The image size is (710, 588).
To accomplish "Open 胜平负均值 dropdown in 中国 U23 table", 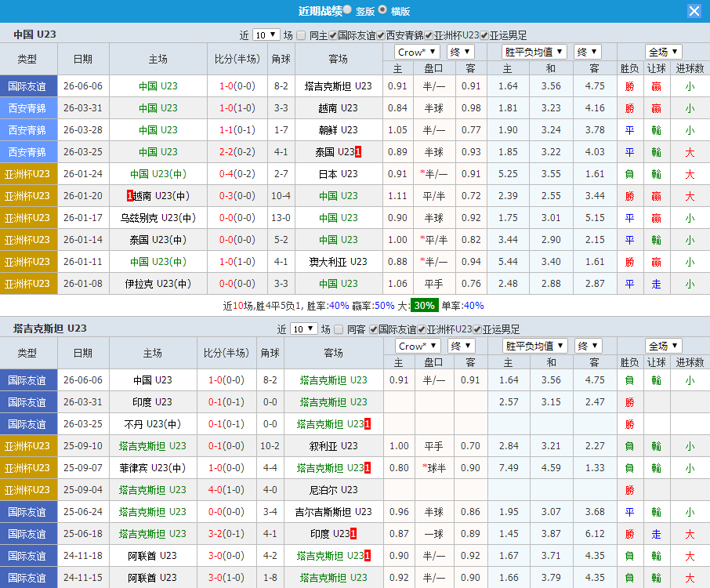I will coord(534,52).
